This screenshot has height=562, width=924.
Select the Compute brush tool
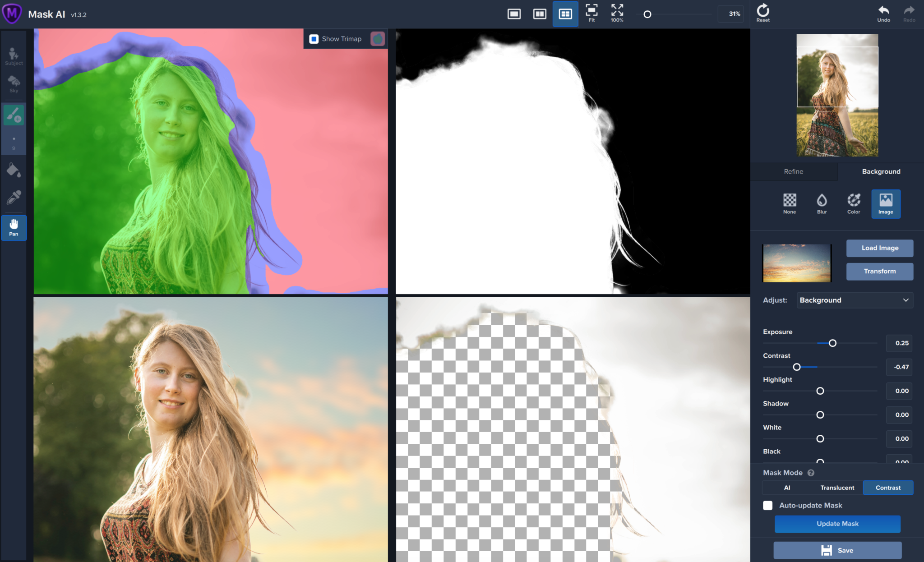(x=14, y=115)
